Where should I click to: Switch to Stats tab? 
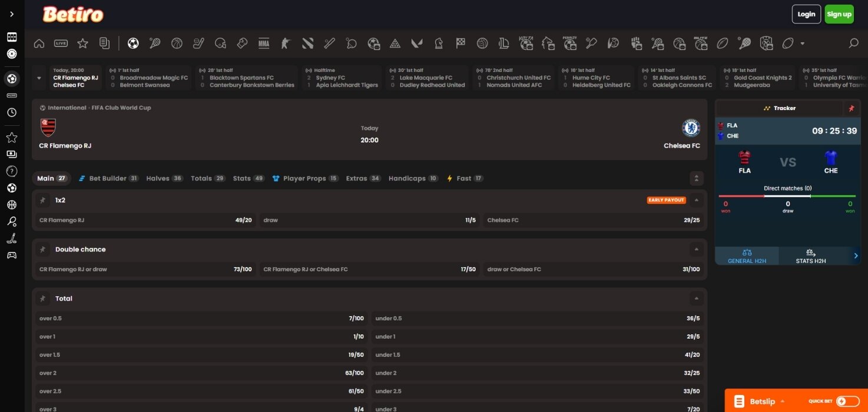[x=249, y=178]
